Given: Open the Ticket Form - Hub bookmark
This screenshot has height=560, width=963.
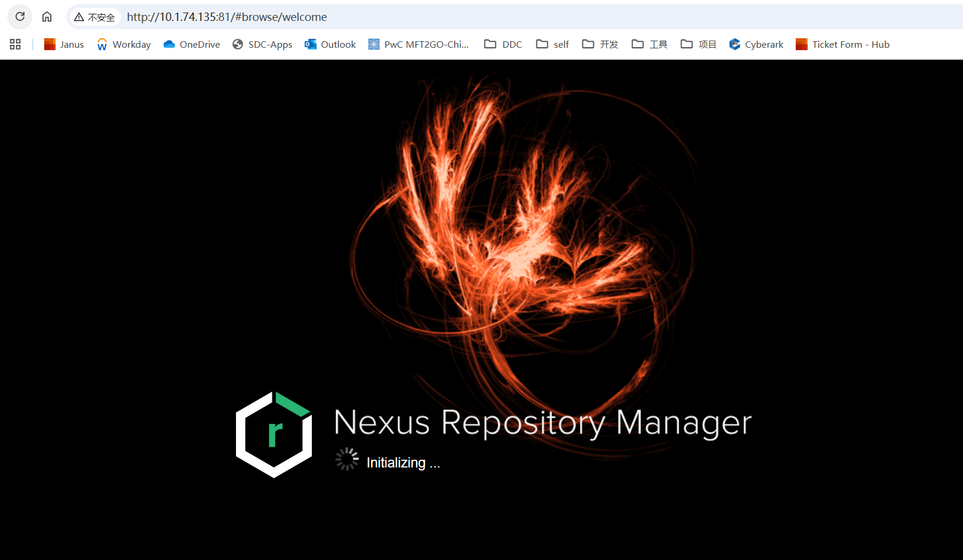Looking at the screenshot, I should [842, 44].
